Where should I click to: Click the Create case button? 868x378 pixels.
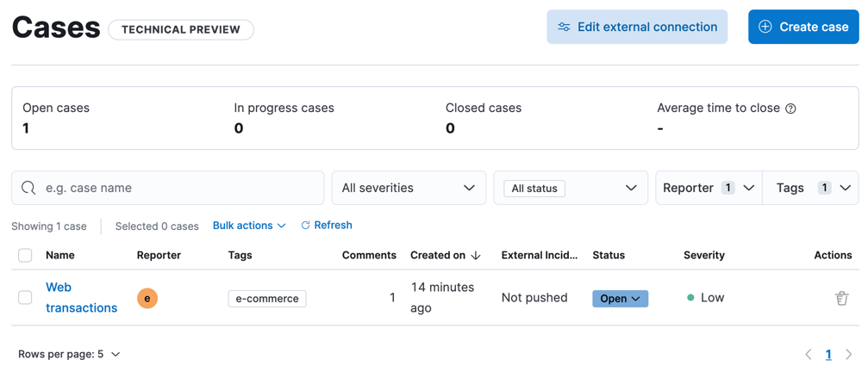pyautogui.click(x=803, y=27)
